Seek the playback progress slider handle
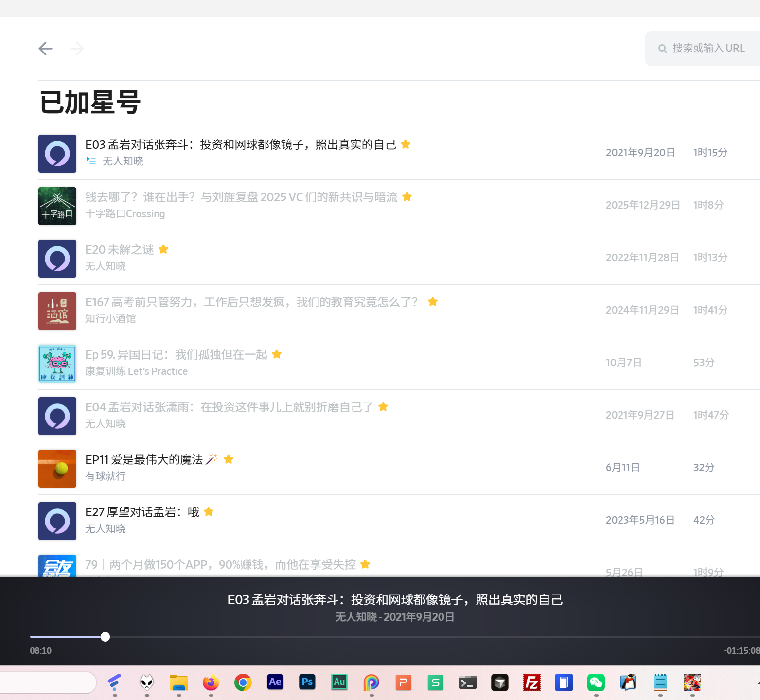Image resolution: width=760 pixels, height=700 pixels. pos(106,637)
